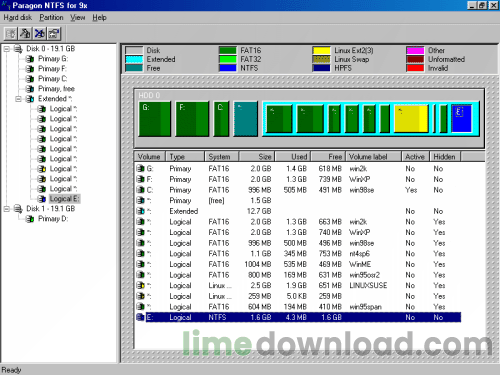
Task: Select the 'Disk 1 - 19.1 GB' tree label
Action: (51, 209)
